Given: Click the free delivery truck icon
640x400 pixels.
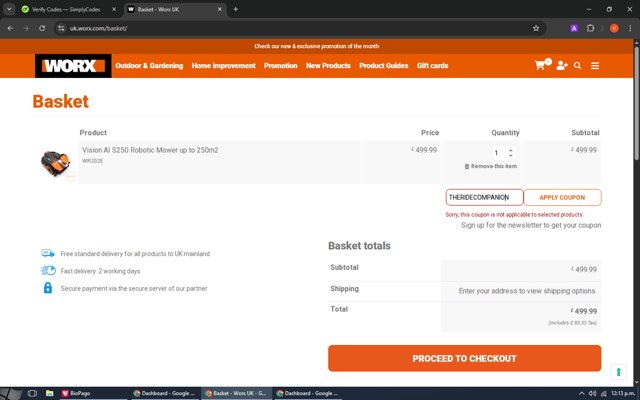Looking at the screenshot, I should pyautogui.click(x=48, y=253).
